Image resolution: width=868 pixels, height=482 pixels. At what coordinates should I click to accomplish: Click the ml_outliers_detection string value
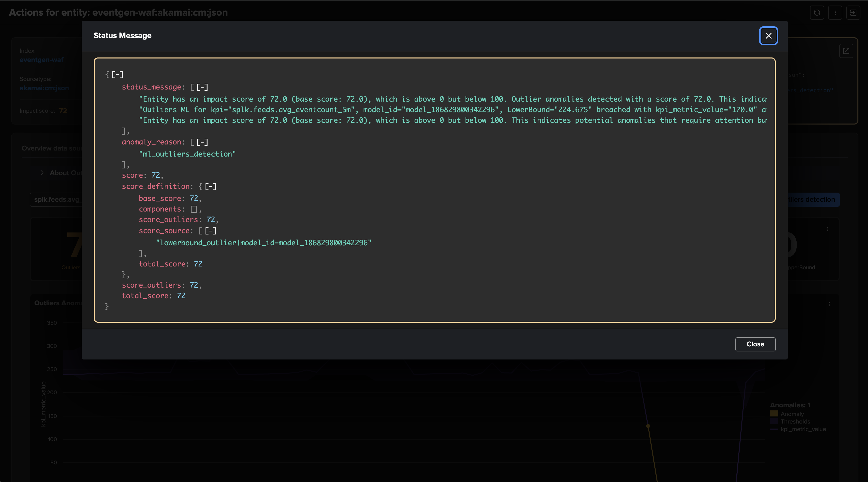click(187, 154)
